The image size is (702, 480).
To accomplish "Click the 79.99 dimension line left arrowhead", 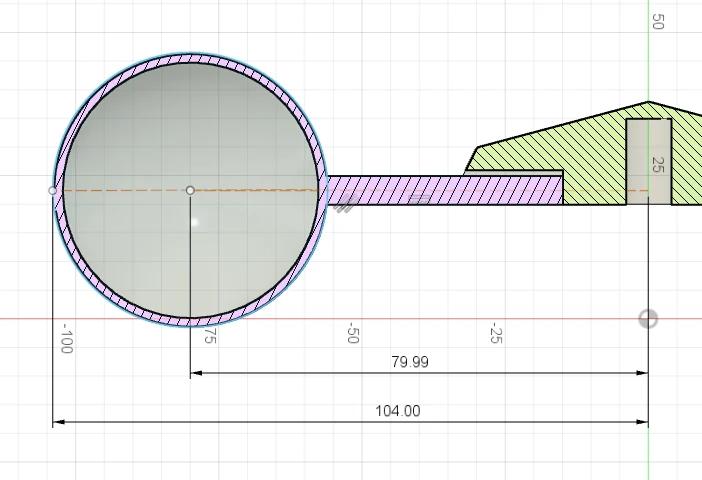I will tap(196, 373).
